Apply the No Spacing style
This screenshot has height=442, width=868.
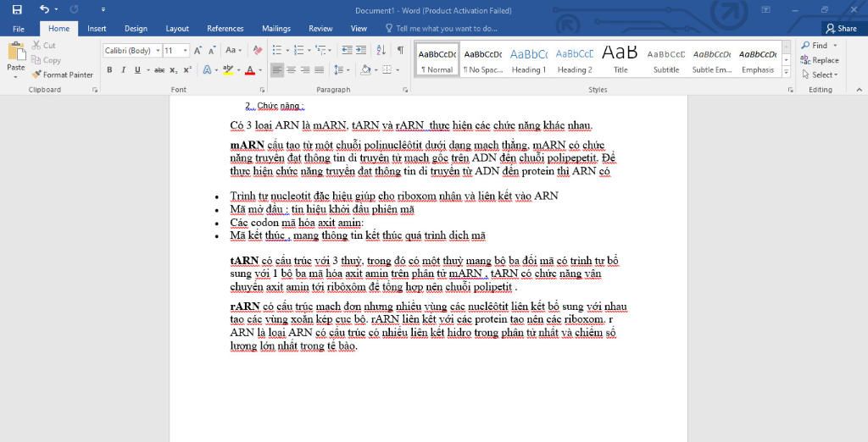(x=482, y=60)
